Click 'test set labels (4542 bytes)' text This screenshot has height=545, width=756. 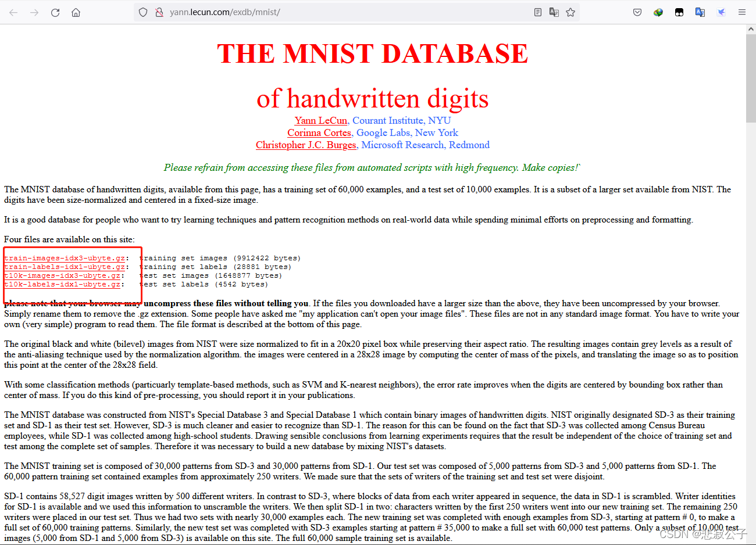(204, 284)
